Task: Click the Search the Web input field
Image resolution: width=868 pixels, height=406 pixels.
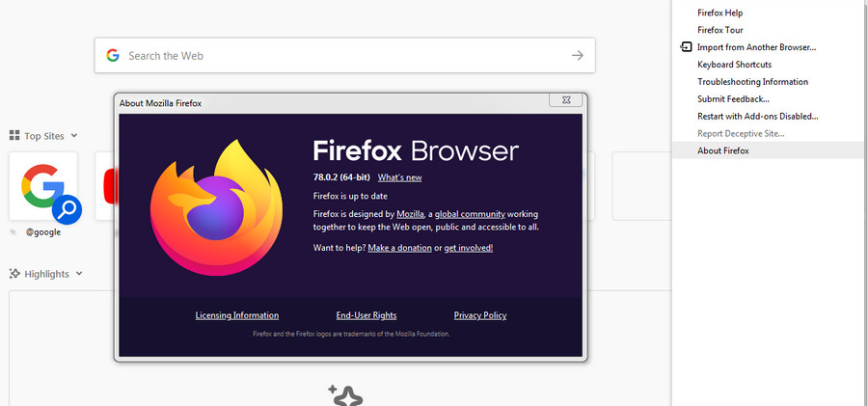Action: point(345,55)
